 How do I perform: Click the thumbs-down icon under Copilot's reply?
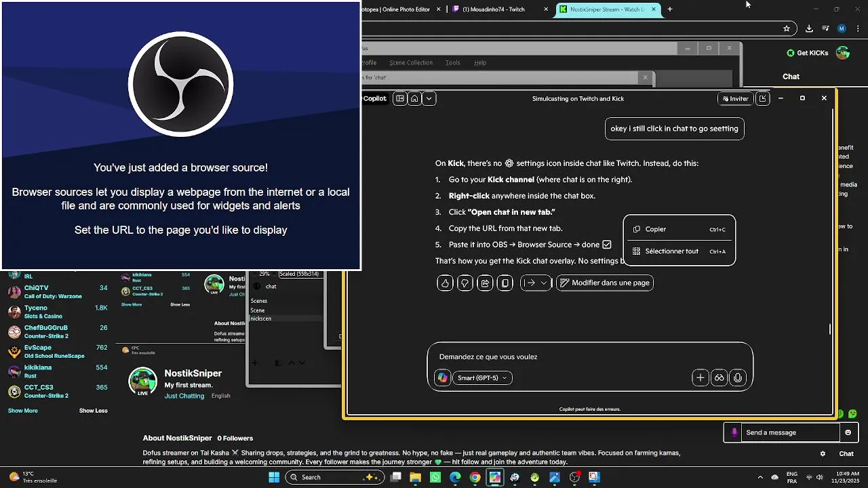pyautogui.click(x=465, y=283)
